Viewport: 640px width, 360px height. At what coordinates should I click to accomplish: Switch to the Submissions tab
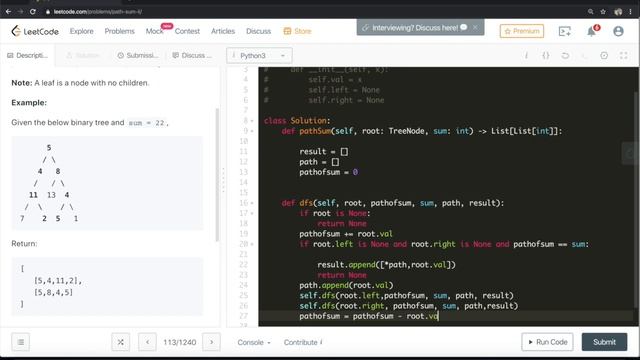(x=137, y=56)
